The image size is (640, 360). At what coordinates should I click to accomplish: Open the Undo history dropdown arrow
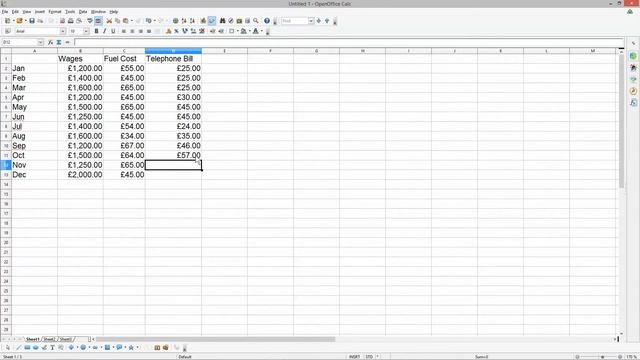pyautogui.click(x=155, y=21)
